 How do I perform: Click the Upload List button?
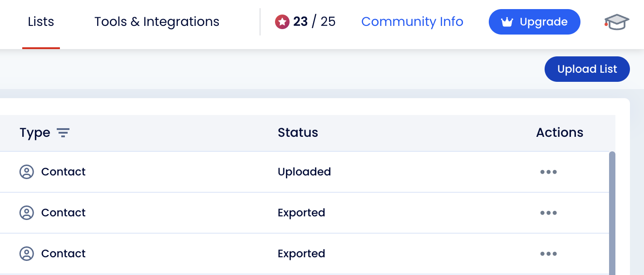pyautogui.click(x=587, y=69)
